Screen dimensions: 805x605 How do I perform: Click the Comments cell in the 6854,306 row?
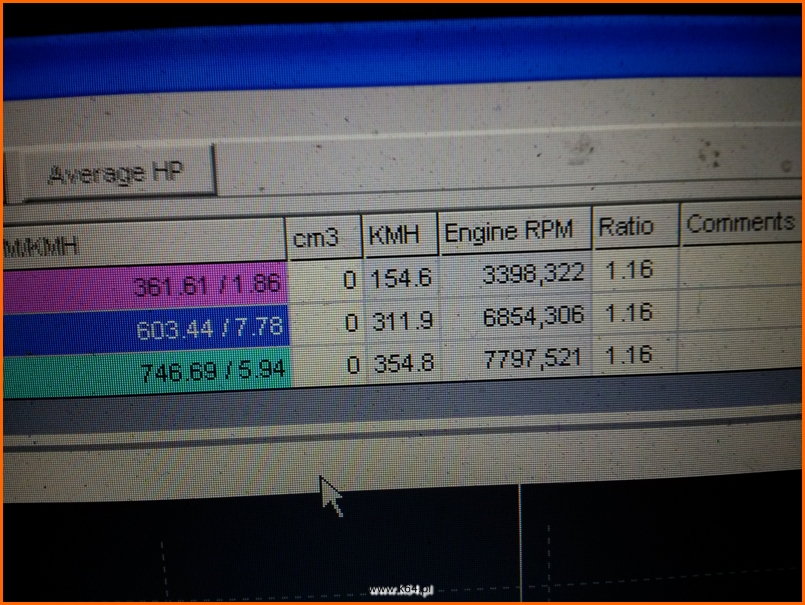click(740, 308)
